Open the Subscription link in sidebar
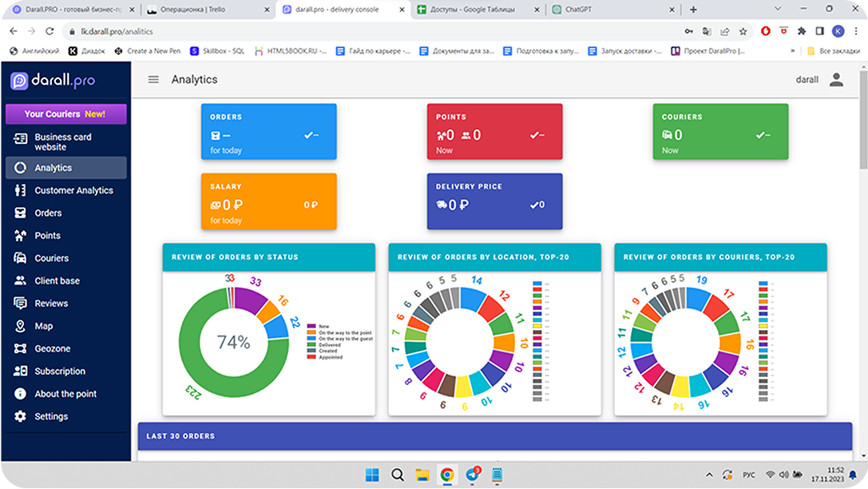Screen dimensions: 868x489 point(60,372)
